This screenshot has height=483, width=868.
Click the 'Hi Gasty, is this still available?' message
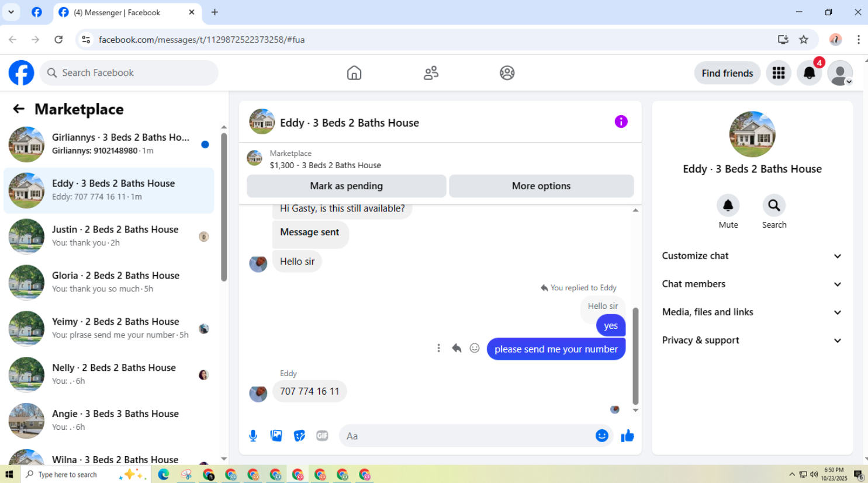(342, 209)
